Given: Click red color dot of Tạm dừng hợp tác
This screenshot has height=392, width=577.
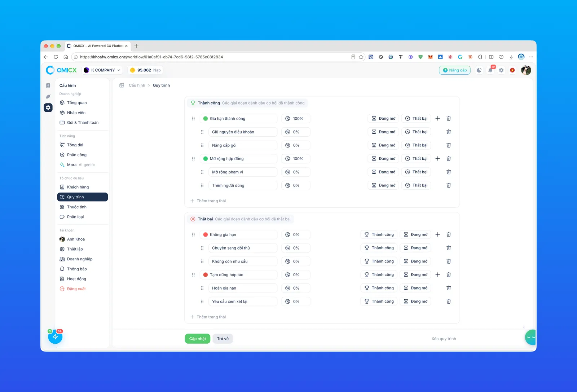Looking at the screenshot, I should pyautogui.click(x=206, y=275).
